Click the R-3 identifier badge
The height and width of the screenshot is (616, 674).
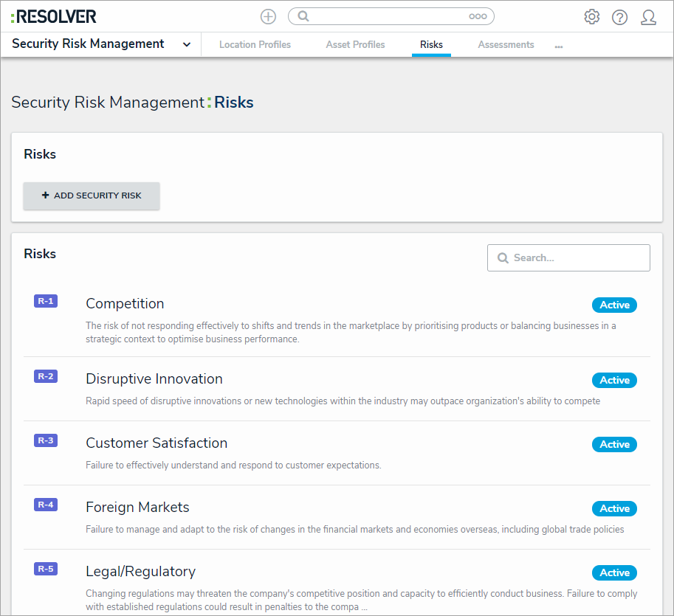46,440
